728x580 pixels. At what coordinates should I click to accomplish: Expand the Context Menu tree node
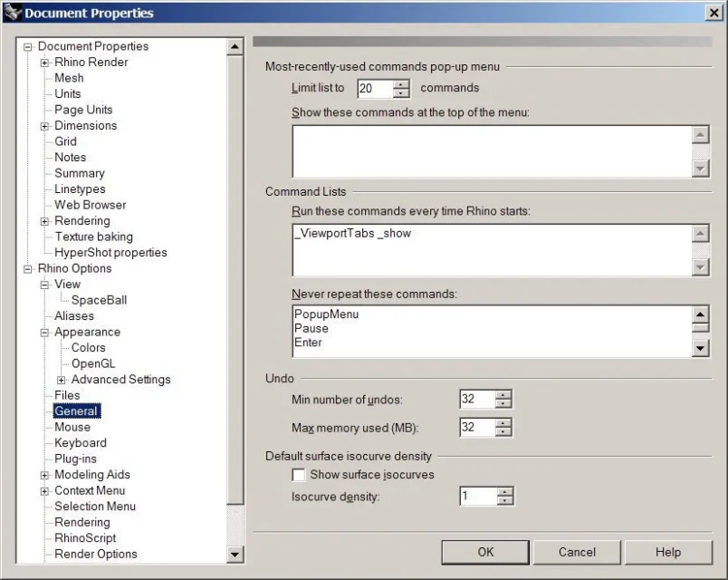click(44, 491)
